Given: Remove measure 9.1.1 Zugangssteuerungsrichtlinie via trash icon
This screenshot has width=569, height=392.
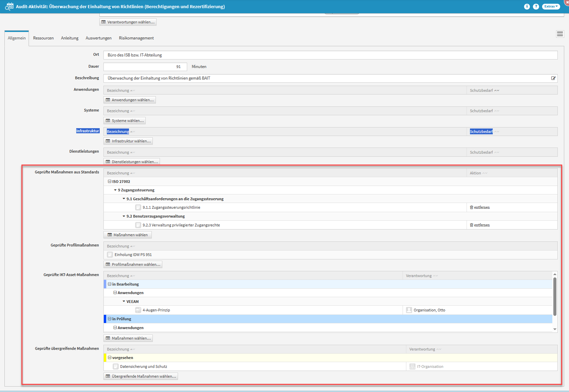Looking at the screenshot, I should tap(472, 207).
